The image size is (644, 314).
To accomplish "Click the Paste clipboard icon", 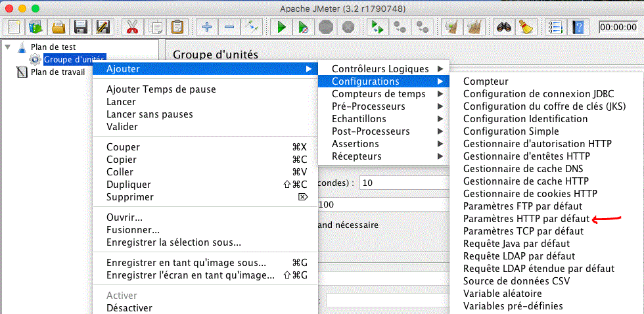I will pos(177,28).
